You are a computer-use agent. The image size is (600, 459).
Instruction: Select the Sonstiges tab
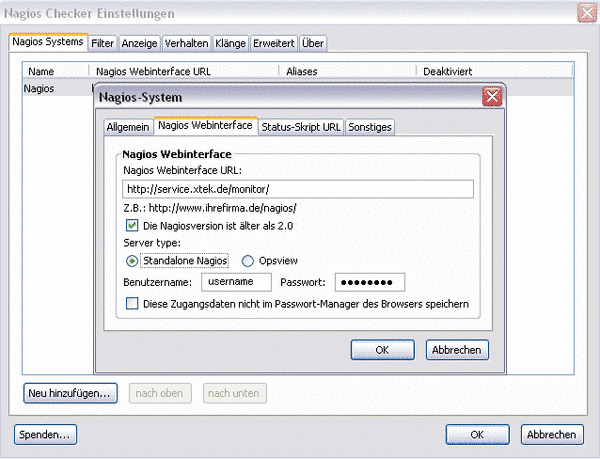[x=369, y=127]
